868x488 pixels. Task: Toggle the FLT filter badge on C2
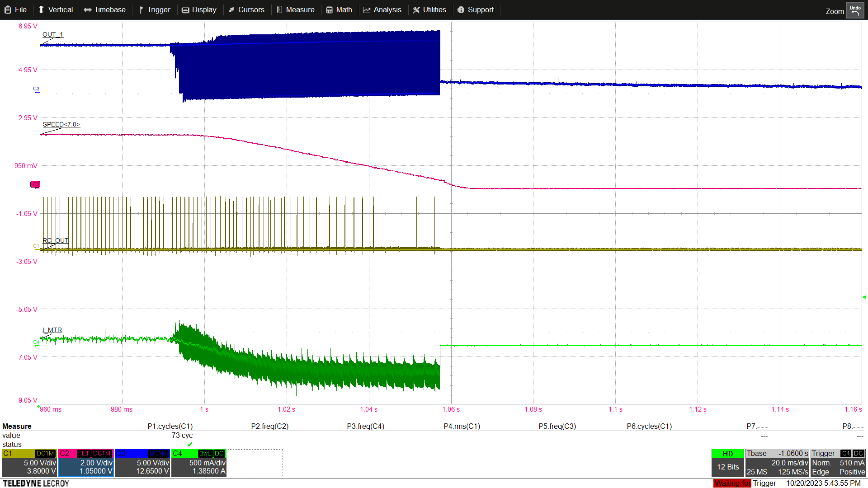pyautogui.click(x=83, y=453)
